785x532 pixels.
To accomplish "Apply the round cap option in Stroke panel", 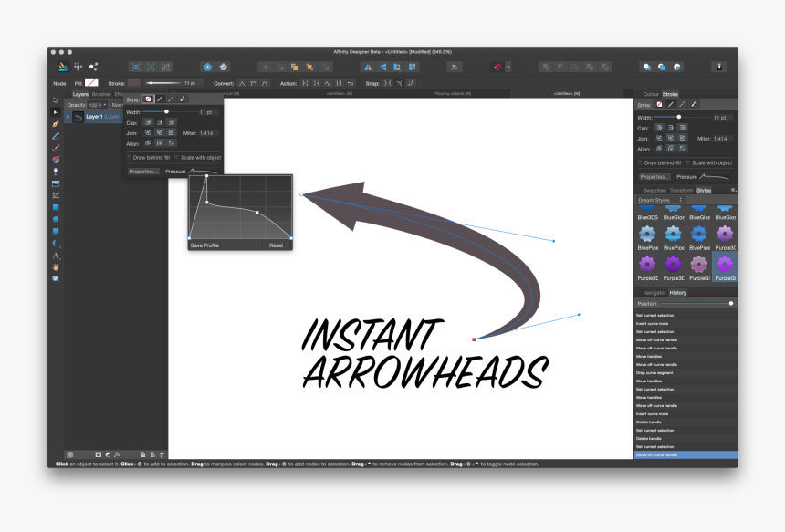I will (160, 121).
